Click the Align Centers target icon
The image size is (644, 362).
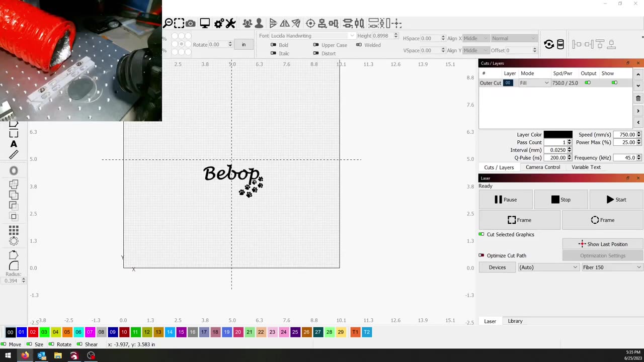tap(310, 23)
